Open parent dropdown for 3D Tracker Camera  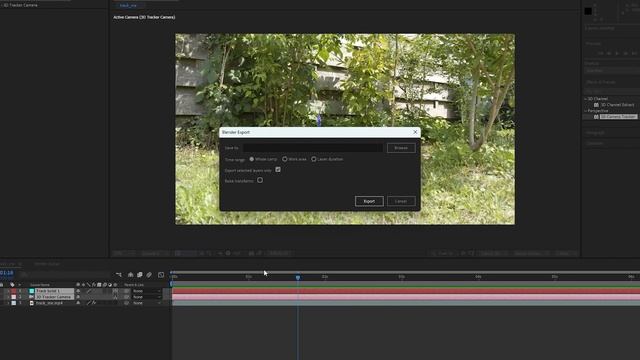pyautogui.click(x=147, y=297)
